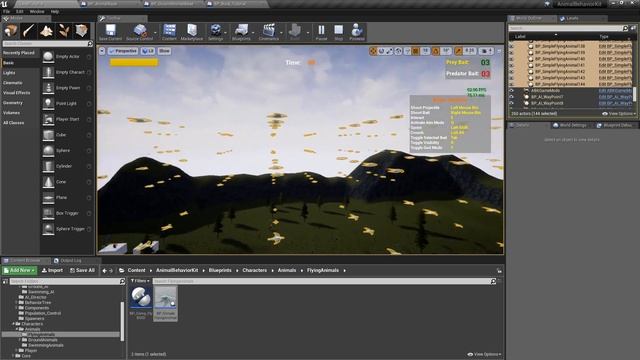
Task: Toggle visibility of BP_SimpleFlyingAnimal141
Action: click(511, 65)
